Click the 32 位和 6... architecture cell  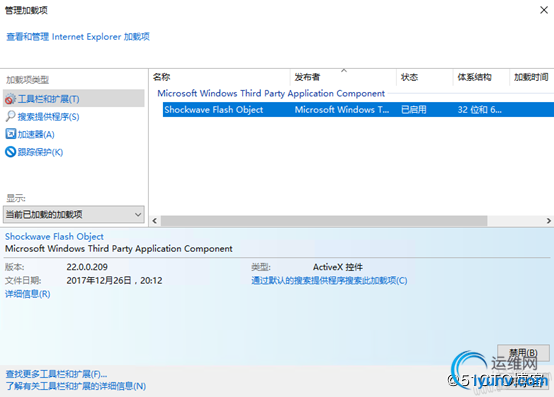pos(479,109)
